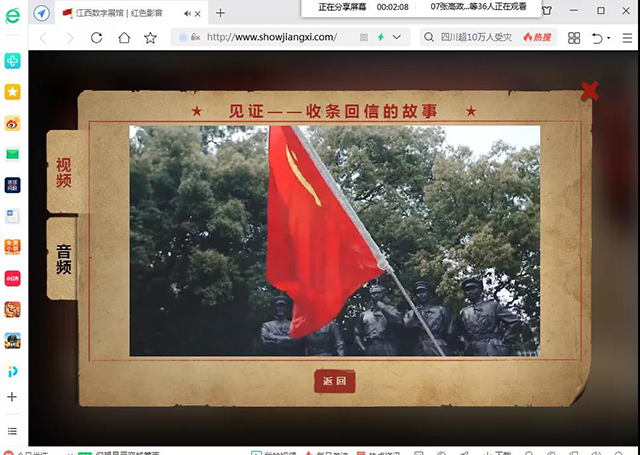640x455 pixels.
Task: Open the green mail sidebar icon
Action: tap(12, 154)
